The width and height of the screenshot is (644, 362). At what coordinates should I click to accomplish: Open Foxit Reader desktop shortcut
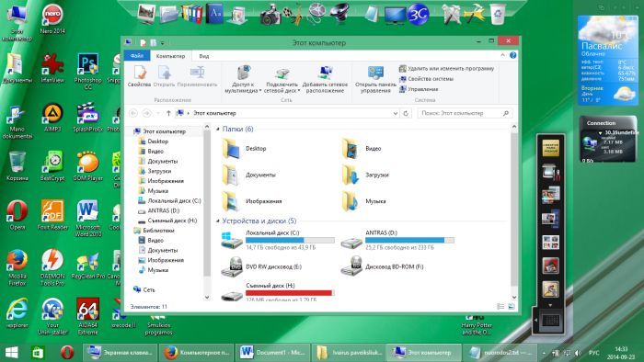click(52, 215)
